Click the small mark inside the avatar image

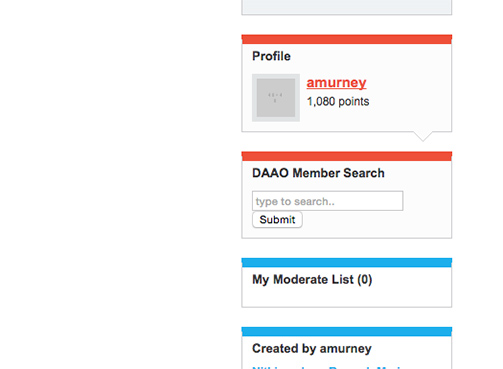[x=275, y=97]
